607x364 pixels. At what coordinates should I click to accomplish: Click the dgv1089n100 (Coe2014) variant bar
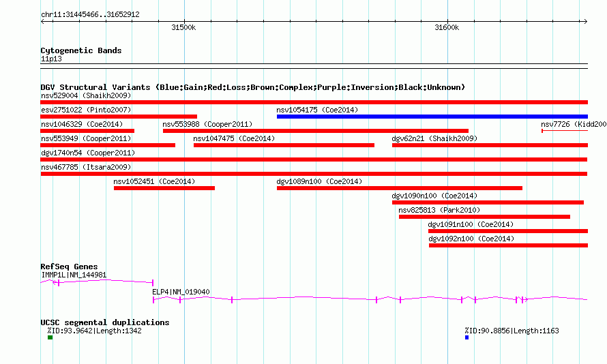[400, 188]
